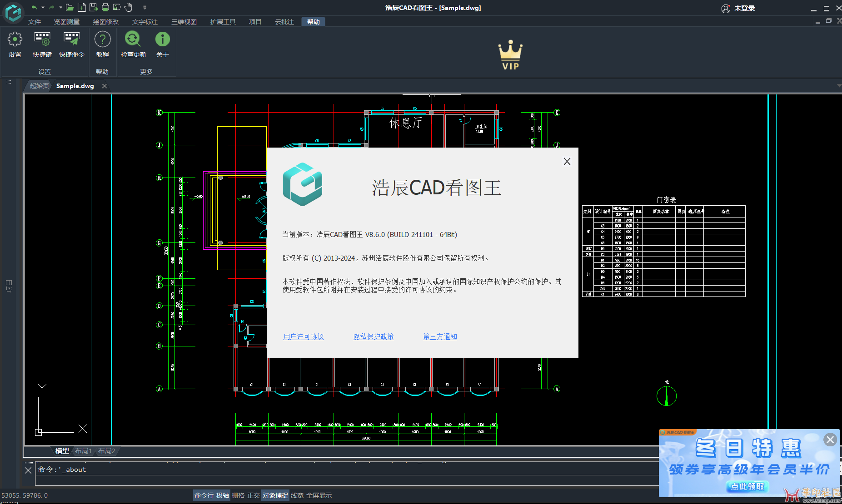
Task: Click the Print icon
Action: 105,7
